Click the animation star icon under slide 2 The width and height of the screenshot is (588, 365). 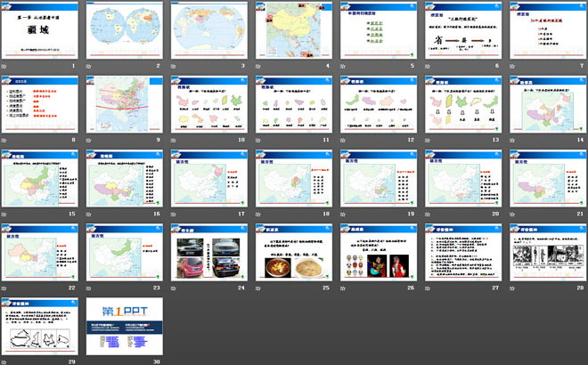[89, 67]
